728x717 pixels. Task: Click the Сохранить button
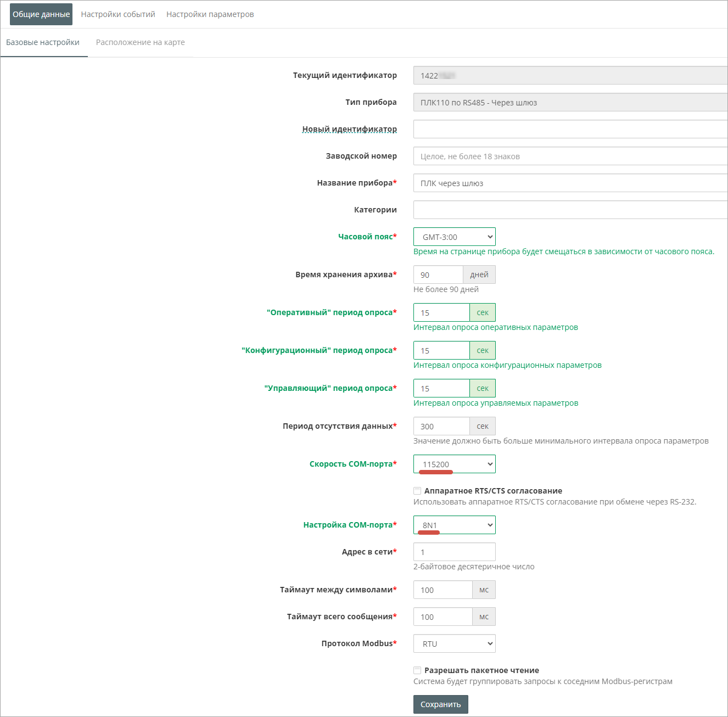click(440, 704)
